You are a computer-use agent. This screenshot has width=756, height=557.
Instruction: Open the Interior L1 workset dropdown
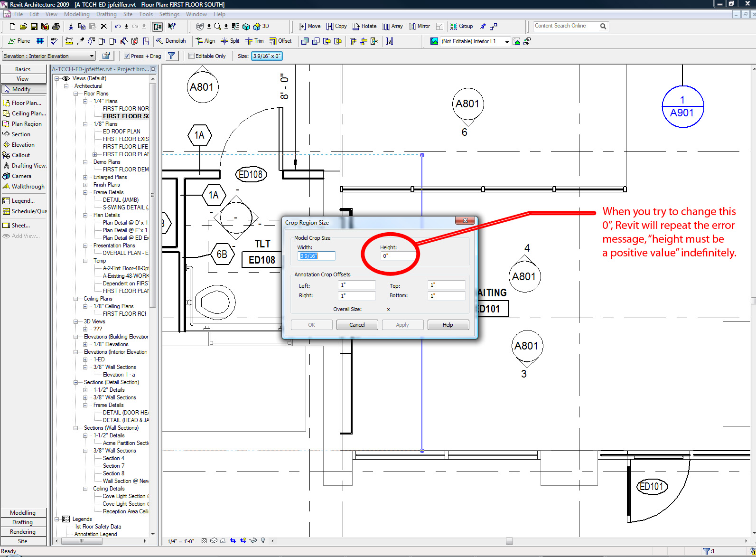click(x=506, y=42)
